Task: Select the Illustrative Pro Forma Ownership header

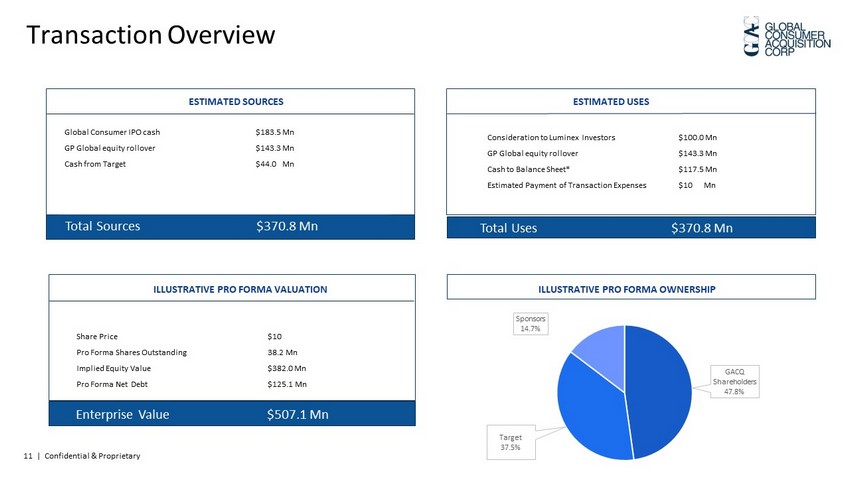Action: (x=630, y=289)
